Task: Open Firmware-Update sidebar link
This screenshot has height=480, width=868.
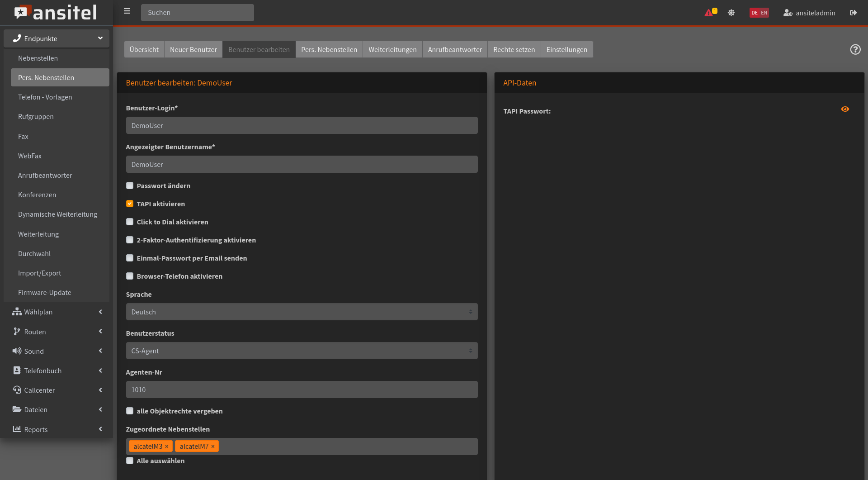Action: click(x=45, y=292)
